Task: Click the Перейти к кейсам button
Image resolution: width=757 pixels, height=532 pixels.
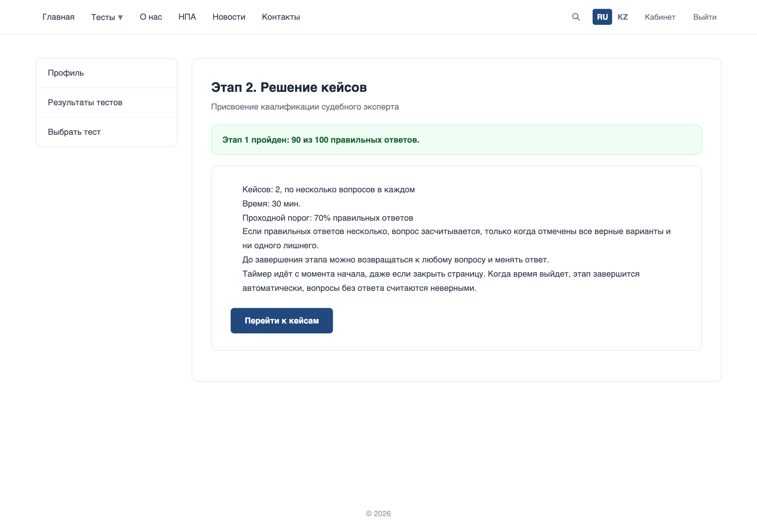Action: pyautogui.click(x=282, y=320)
